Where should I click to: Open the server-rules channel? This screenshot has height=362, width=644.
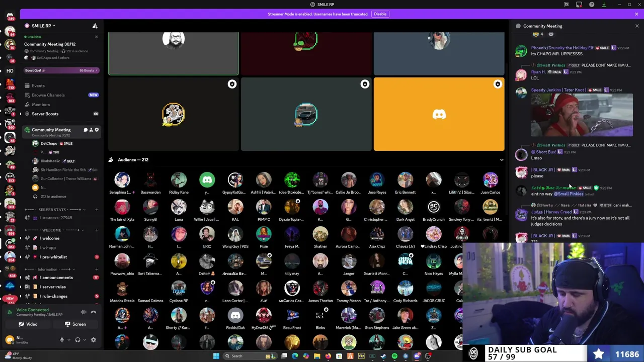point(61,287)
